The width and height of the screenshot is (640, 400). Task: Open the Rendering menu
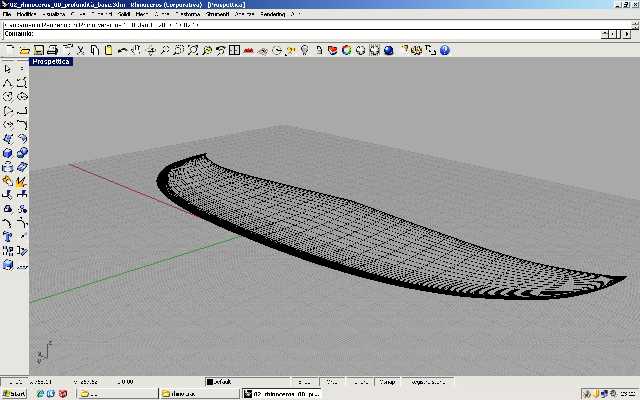(x=272, y=14)
